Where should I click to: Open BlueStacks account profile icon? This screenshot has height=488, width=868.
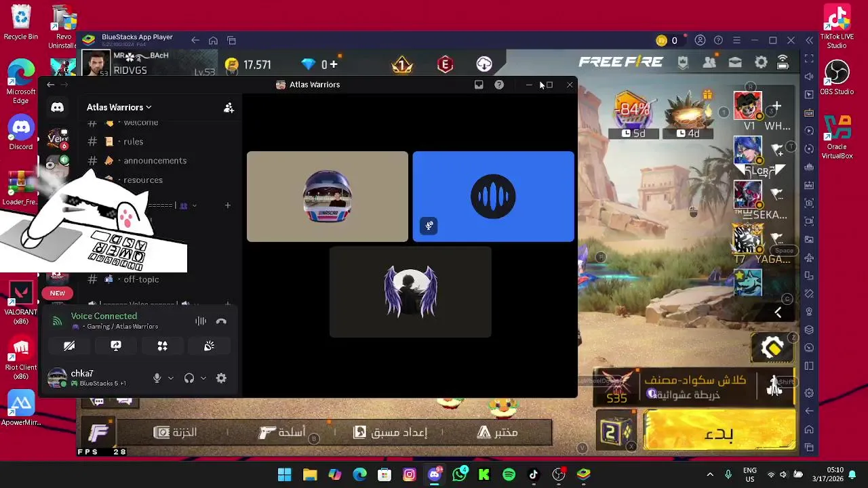[x=700, y=41]
